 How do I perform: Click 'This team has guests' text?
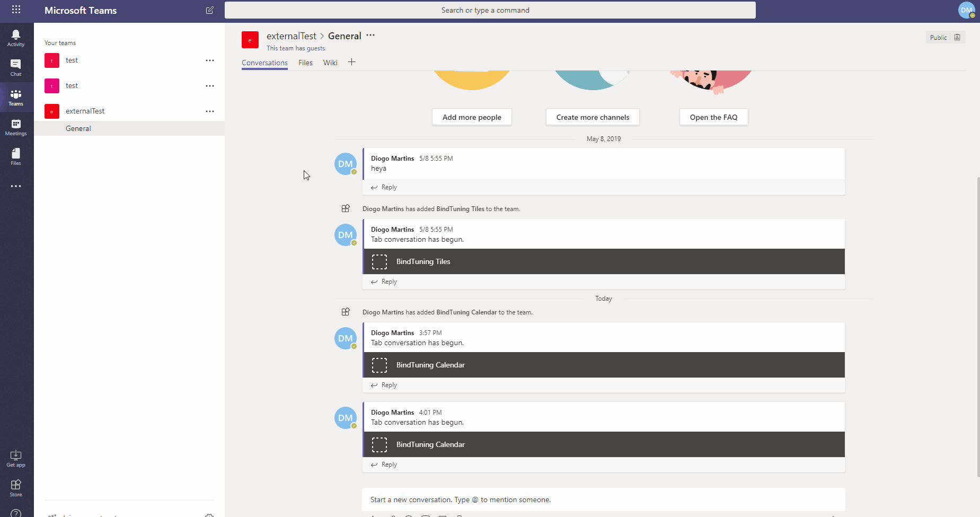(x=296, y=48)
